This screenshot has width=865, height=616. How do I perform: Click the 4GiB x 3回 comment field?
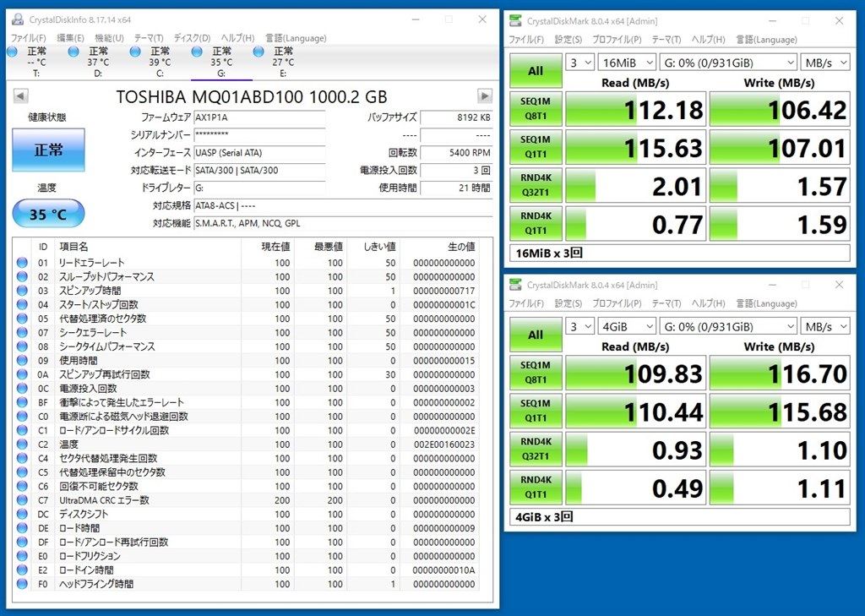coord(680,517)
